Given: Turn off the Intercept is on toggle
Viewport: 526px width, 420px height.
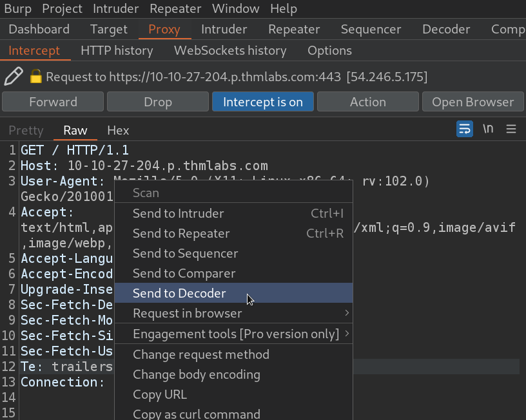Looking at the screenshot, I should coord(263,102).
